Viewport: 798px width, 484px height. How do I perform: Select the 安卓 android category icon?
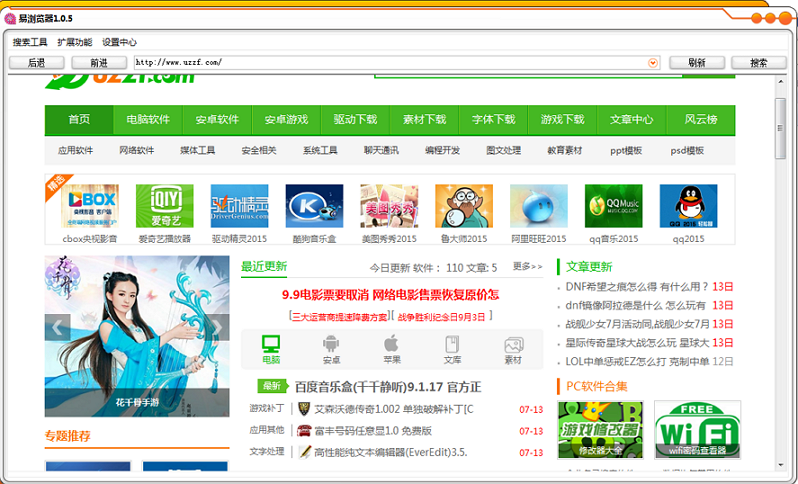tap(331, 344)
